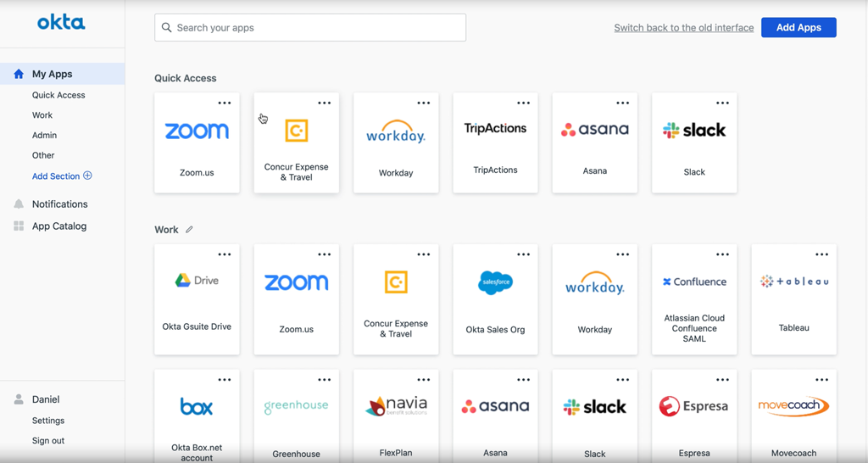
Task: Select Admin section in sidebar
Action: click(44, 136)
